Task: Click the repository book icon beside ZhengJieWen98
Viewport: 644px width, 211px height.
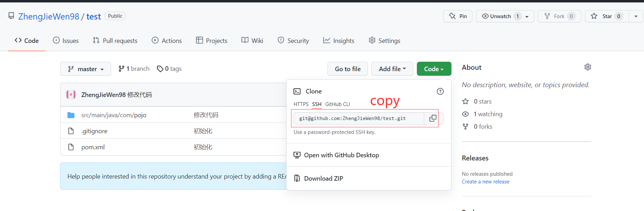Action: click(x=11, y=16)
